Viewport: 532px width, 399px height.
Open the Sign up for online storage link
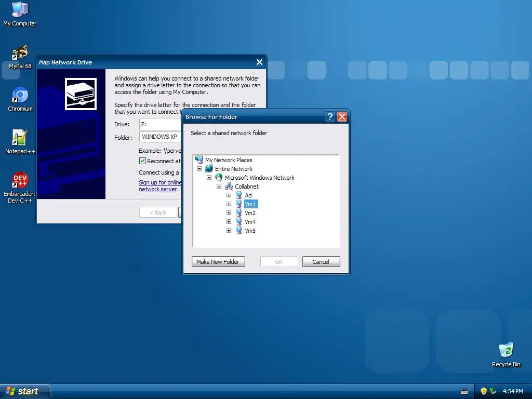coord(160,185)
